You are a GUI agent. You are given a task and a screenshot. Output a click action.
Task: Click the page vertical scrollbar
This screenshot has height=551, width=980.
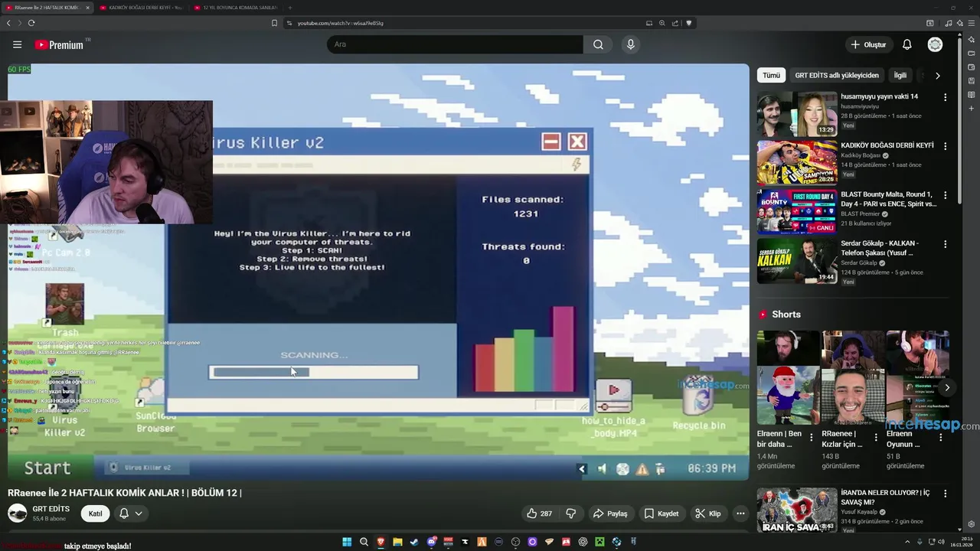pyautogui.click(x=959, y=122)
